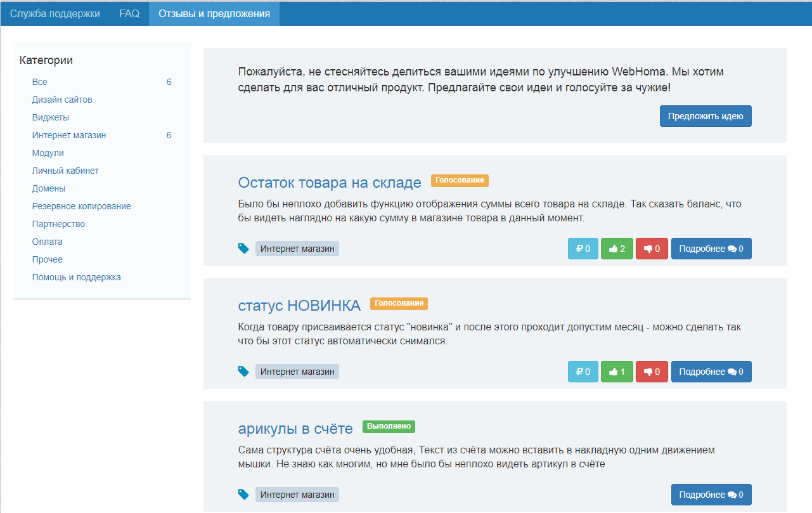Select Отзывы и предложения tab
The height and width of the screenshot is (513, 812).
pyautogui.click(x=214, y=13)
